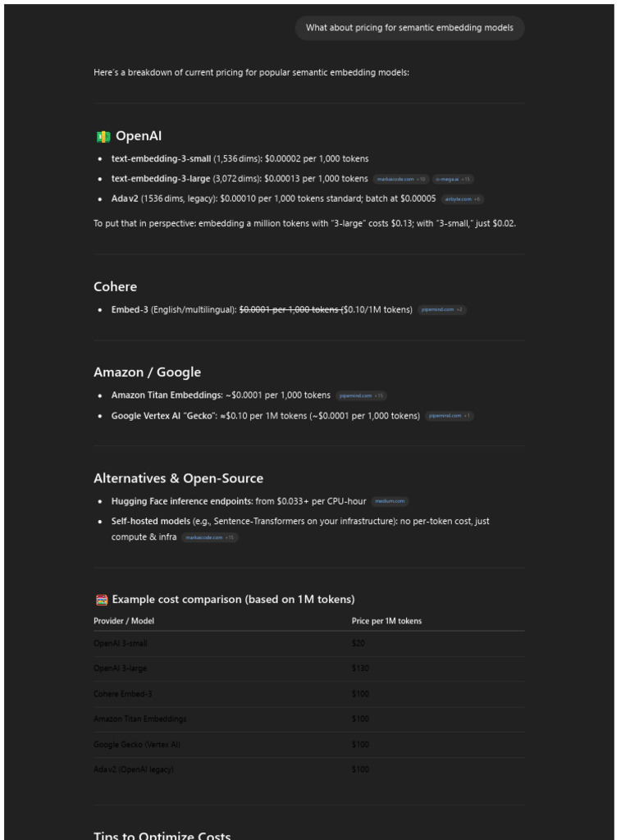
Task: Click the Tips to Optimize Costs heading
Action: click(162, 833)
